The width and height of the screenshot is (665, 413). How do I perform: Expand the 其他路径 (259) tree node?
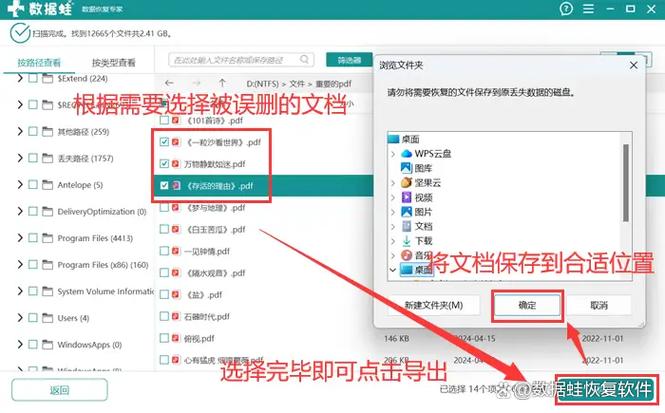[x=20, y=131]
